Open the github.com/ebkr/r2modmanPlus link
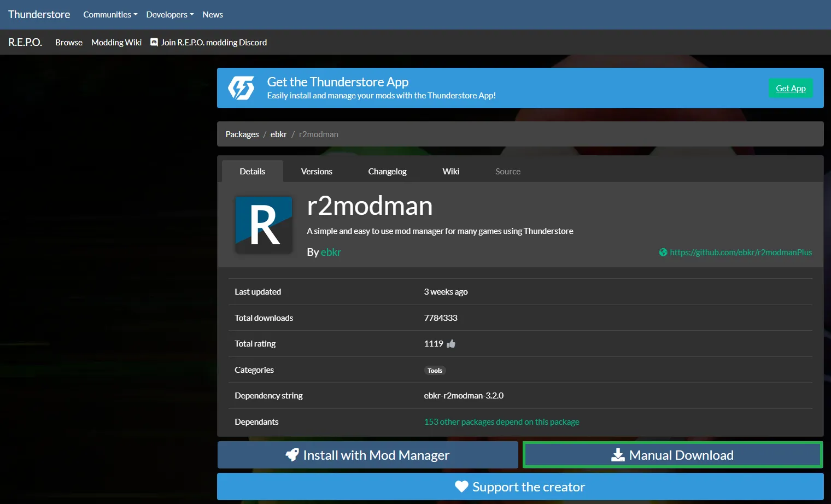The width and height of the screenshot is (831, 504). (x=741, y=253)
